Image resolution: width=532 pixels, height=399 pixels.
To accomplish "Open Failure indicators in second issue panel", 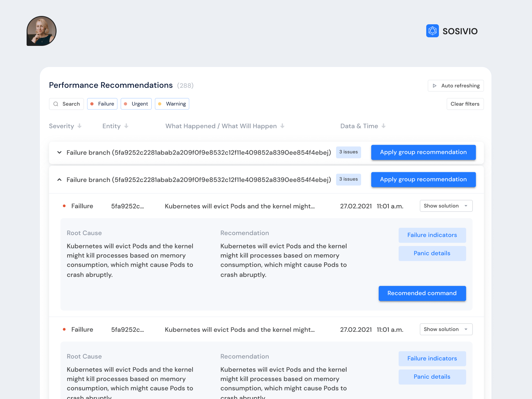I will point(432,358).
